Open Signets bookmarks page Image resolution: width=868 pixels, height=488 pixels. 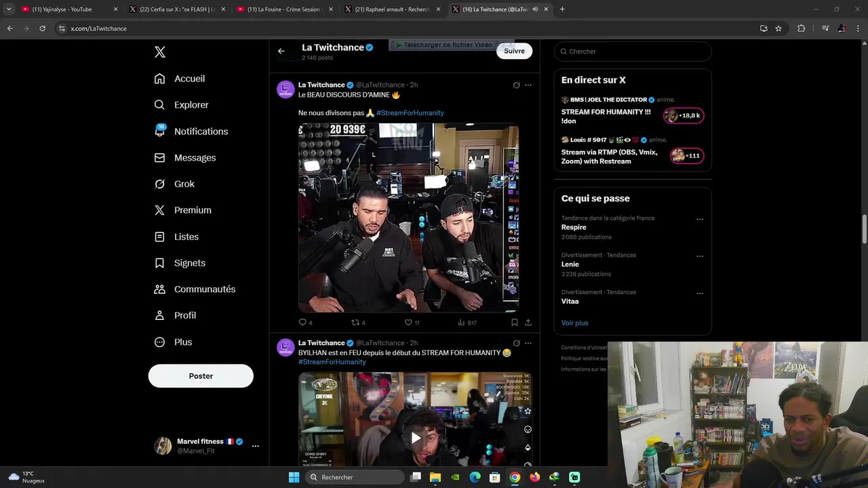click(180, 263)
